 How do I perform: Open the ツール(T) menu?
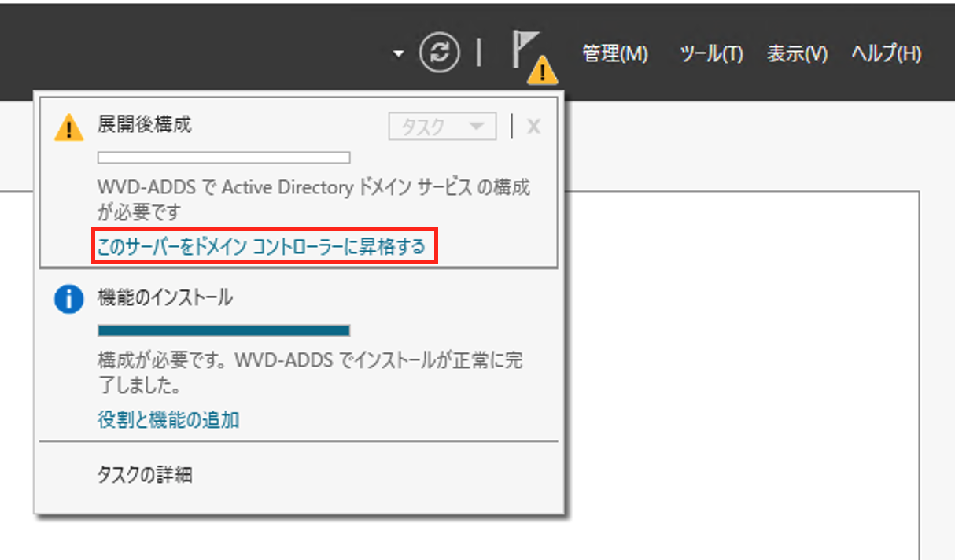tap(711, 53)
